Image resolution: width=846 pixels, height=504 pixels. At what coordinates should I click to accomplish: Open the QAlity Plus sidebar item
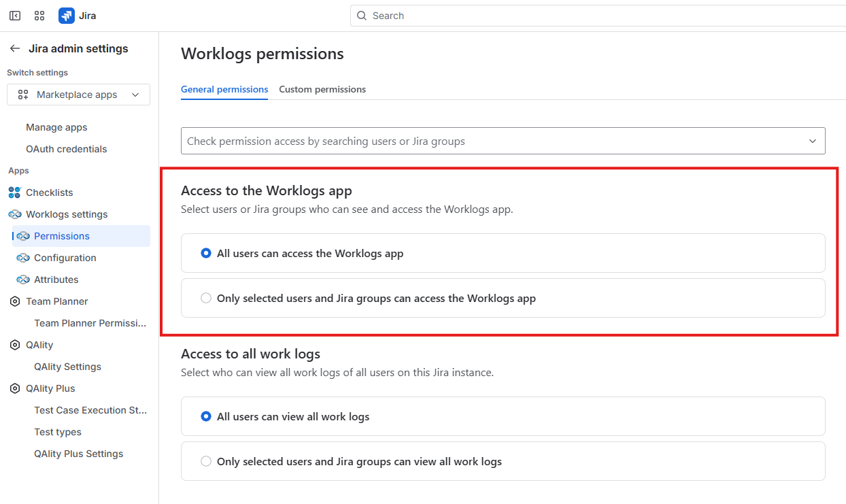click(x=50, y=388)
